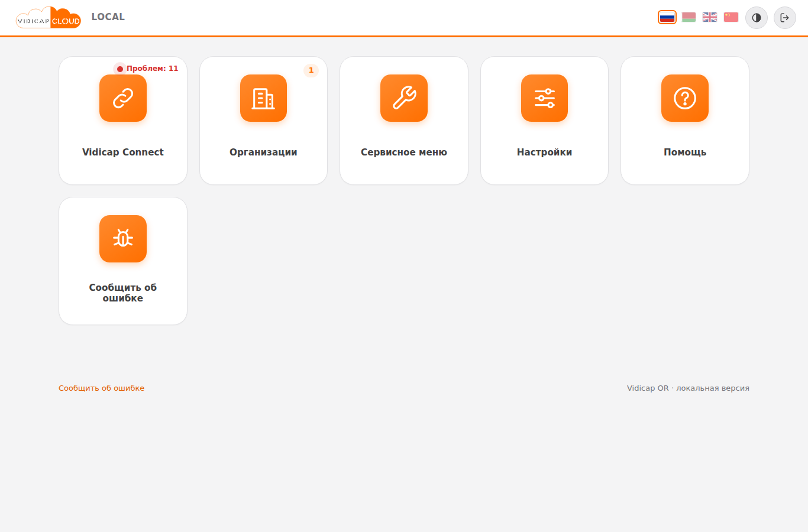Select the Russian flag language
The image size is (808, 532).
click(667, 17)
